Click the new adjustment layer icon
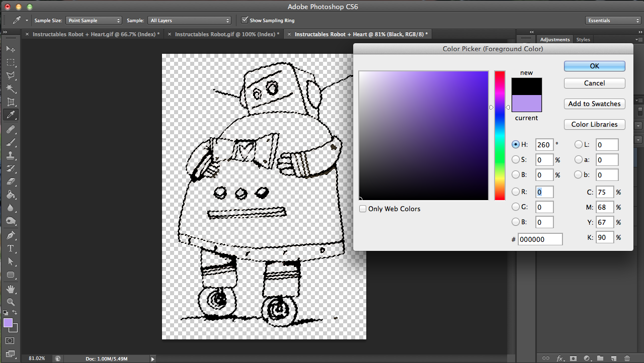 click(586, 358)
